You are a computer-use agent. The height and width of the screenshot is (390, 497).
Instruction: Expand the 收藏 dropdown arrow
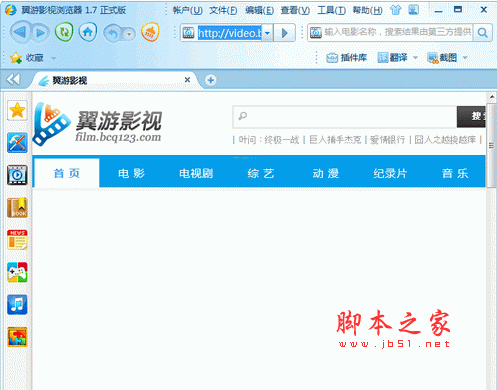pos(53,58)
